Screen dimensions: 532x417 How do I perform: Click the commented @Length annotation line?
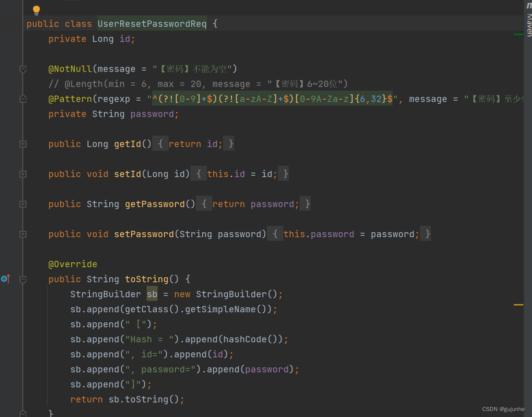click(198, 84)
